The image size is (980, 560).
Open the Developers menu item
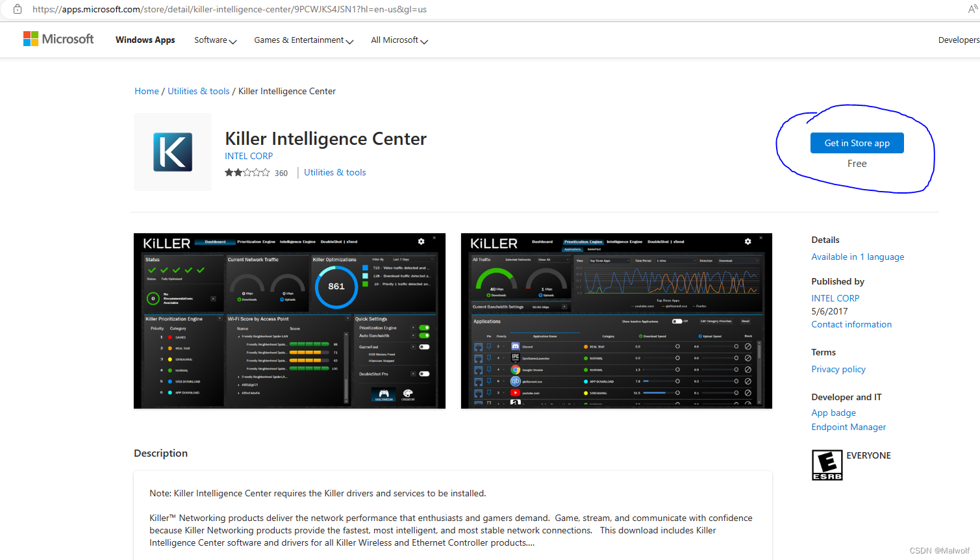point(959,40)
